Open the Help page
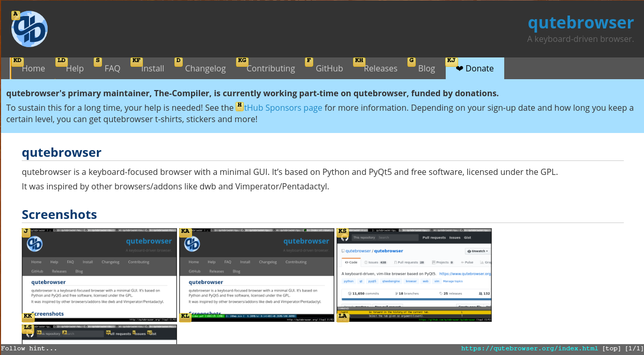 [x=75, y=68]
